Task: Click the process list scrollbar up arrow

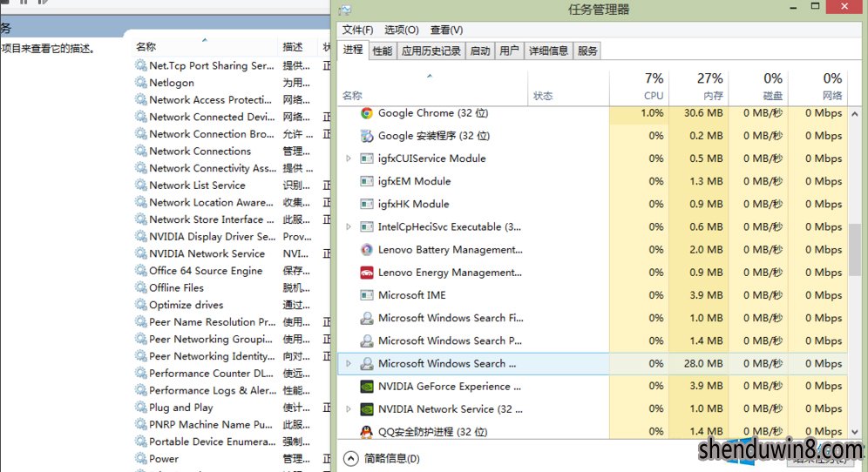Action: coord(855,114)
